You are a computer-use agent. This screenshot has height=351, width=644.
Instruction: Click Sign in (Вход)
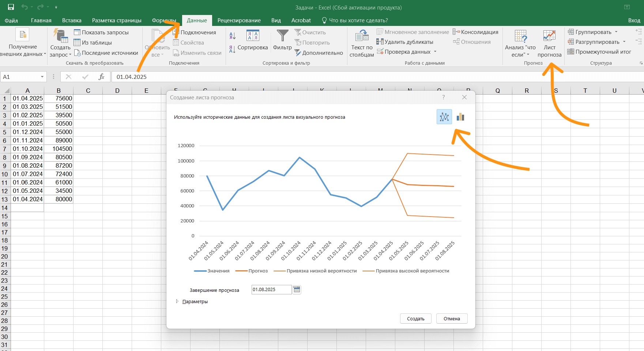click(x=634, y=20)
